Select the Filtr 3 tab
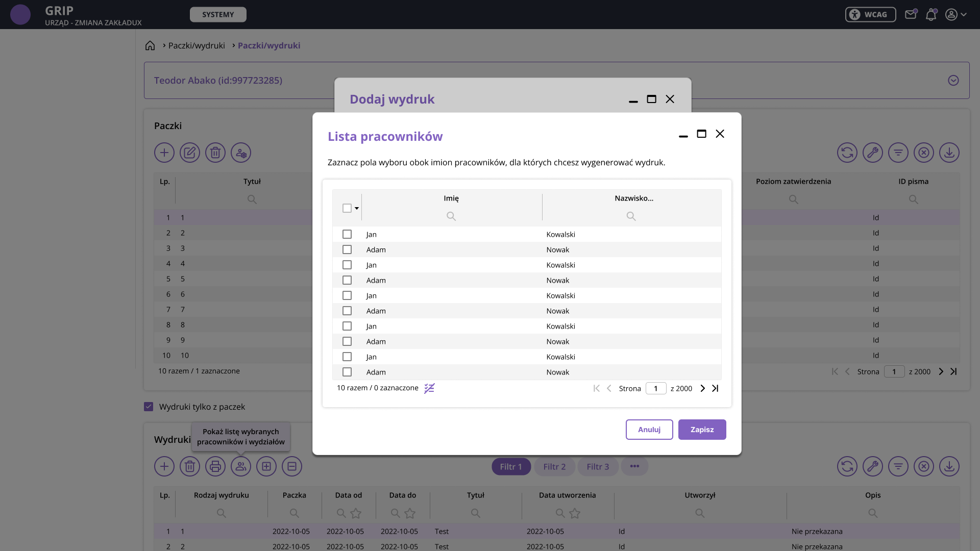 598,467
